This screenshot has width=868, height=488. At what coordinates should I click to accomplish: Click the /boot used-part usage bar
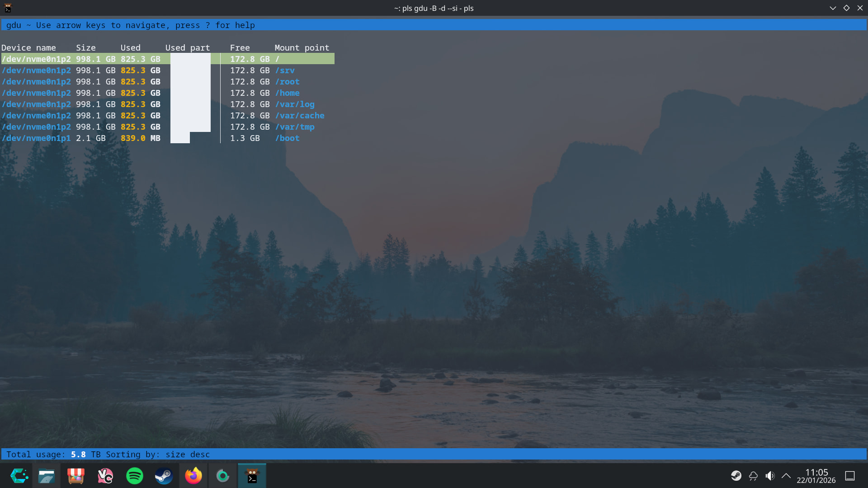pyautogui.click(x=180, y=138)
